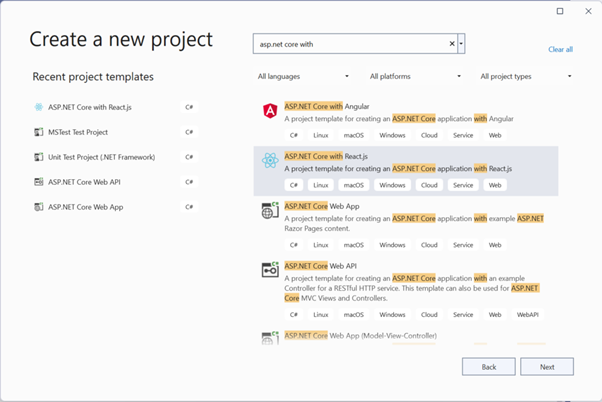Click the recent React.js template icon
The width and height of the screenshot is (602, 402).
click(39, 107)
